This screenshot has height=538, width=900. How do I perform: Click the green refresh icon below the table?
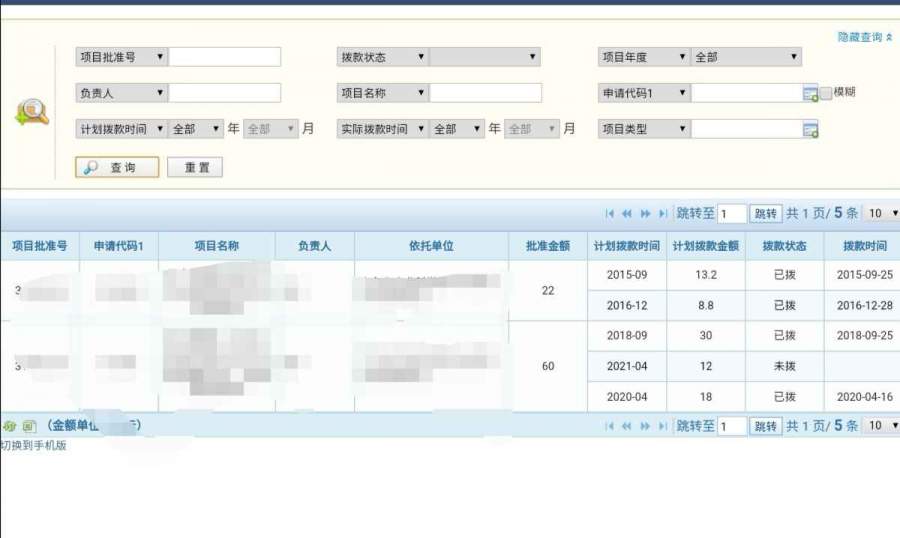click(x=9, y=426)
